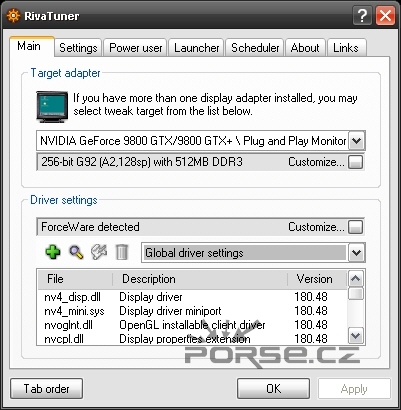Select the nv4_disp.dll row
Viewport: 401px width, 410px height.
coord(192,297)
